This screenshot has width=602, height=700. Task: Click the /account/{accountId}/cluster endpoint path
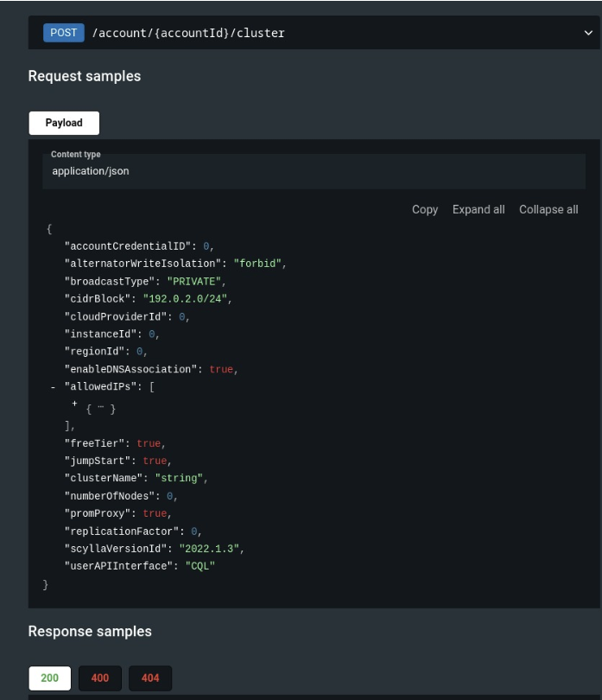(x=188, y=33)
